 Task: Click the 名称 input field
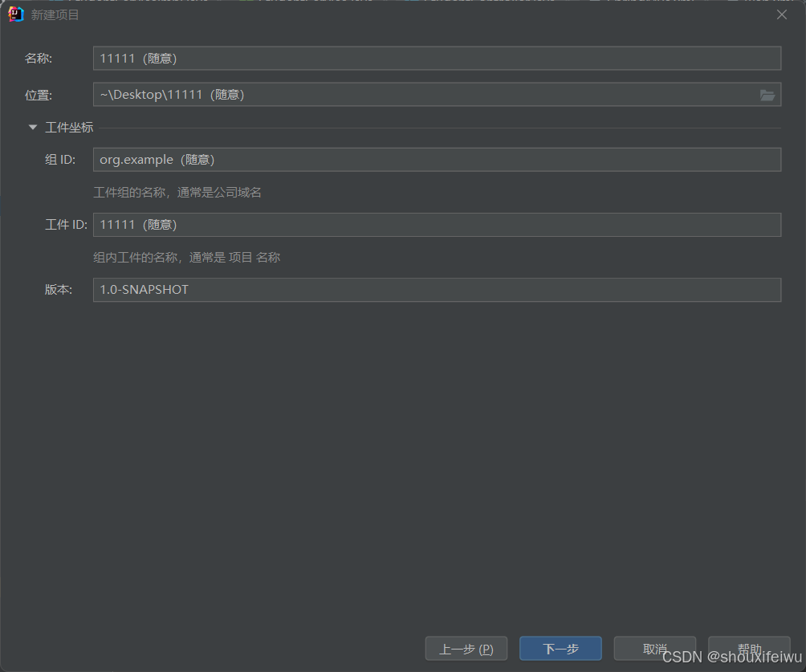click(437, 58)
